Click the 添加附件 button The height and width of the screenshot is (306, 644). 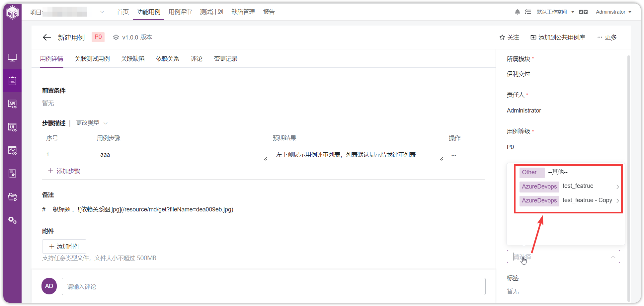(x=64, y=246)
